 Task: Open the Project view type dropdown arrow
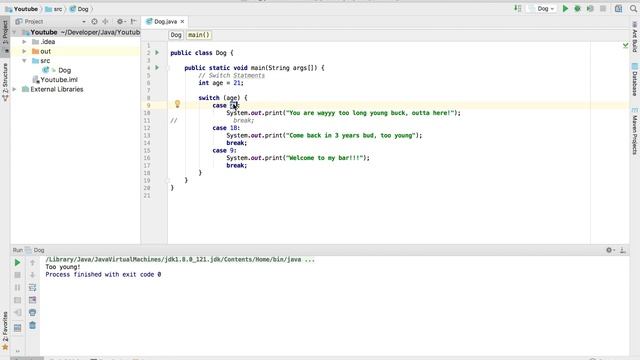[84, 22]
